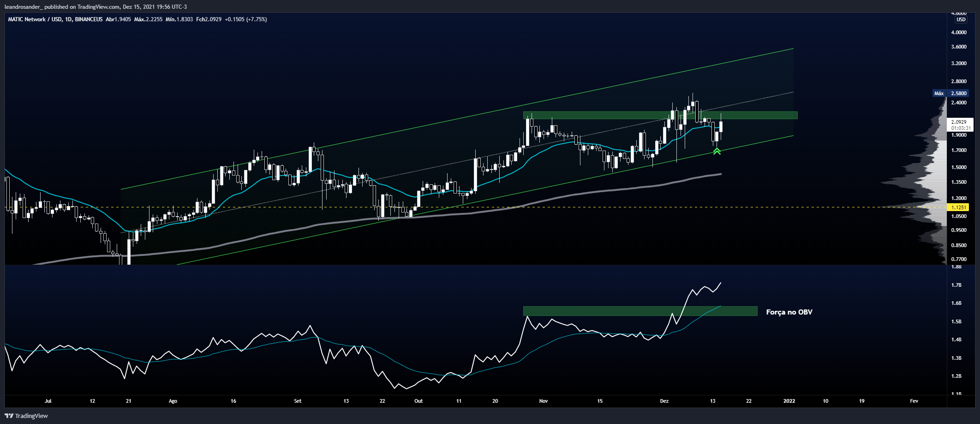Image resolution: width=980 pixels, height=424 pixels.
Task: Click the 1.9000 price axis label
Action: point(959,135)
